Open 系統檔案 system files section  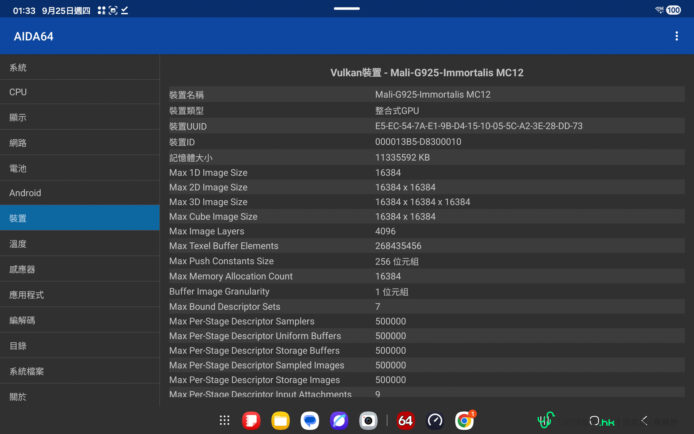click(x=80, y=371)
